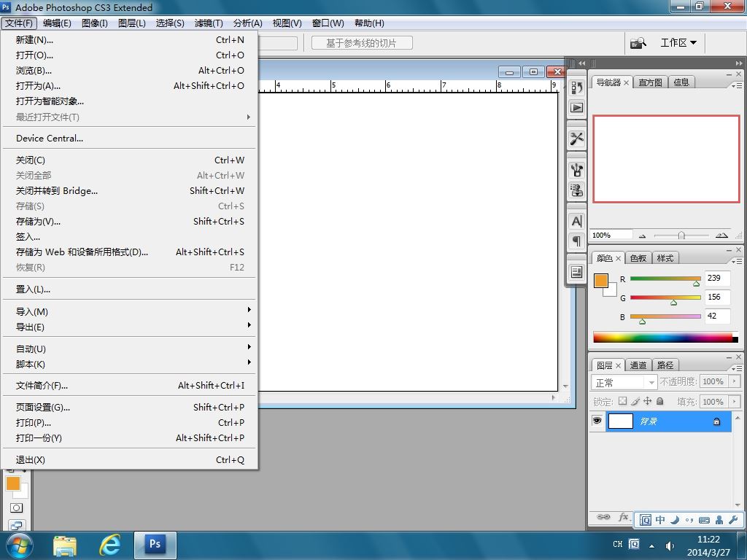Expand 导入(M) submenu

click(x=129, y=312)
